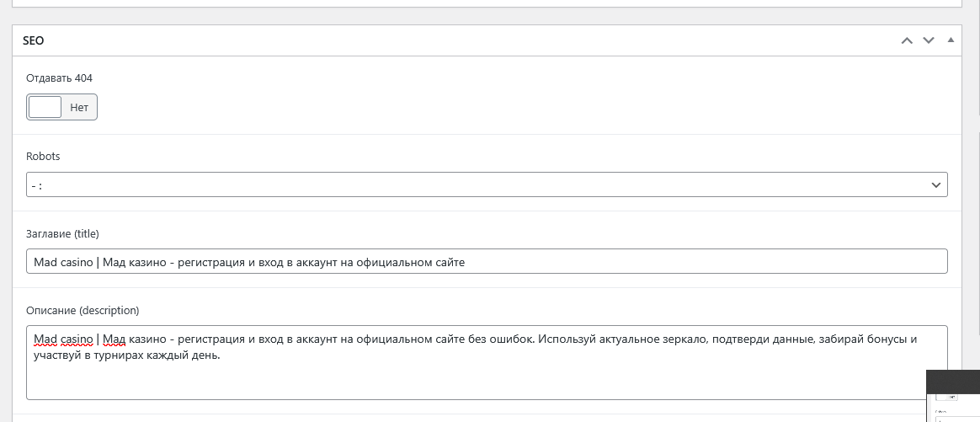Click the Нет label on 404 switch
The image size is (980, 422).
(79, 108)
